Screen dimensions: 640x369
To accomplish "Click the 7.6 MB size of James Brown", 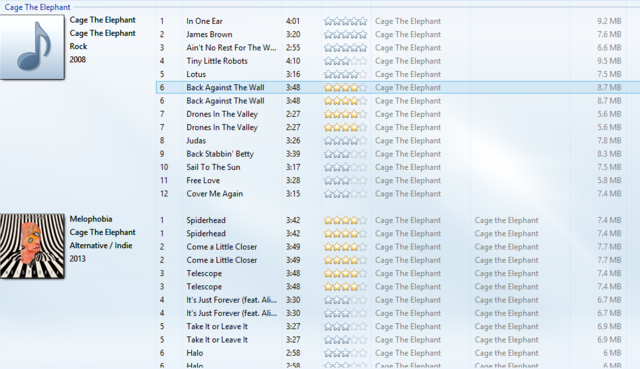I will pos(609,34).
